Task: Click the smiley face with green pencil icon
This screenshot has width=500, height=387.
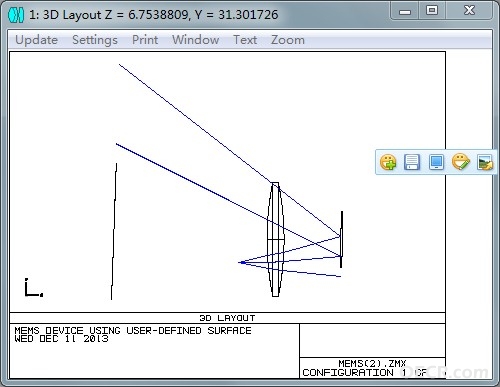Action: pyautogui.click(x=461, y=162)
